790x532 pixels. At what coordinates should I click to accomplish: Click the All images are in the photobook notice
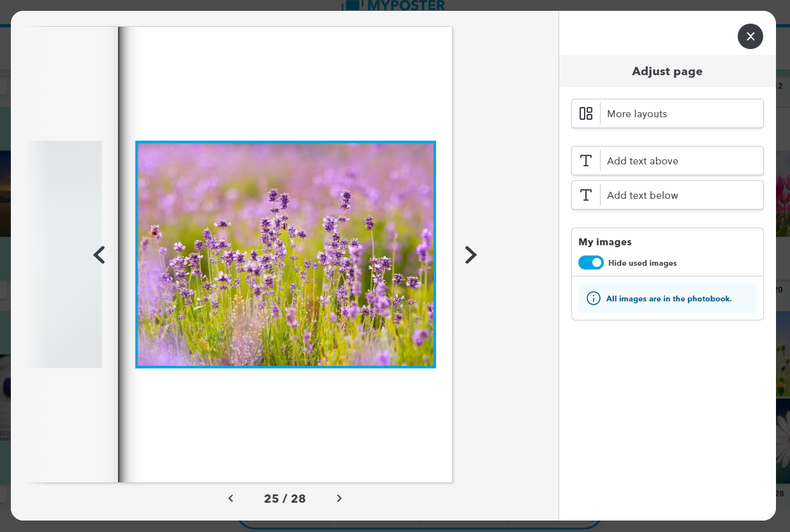(668, 298)
